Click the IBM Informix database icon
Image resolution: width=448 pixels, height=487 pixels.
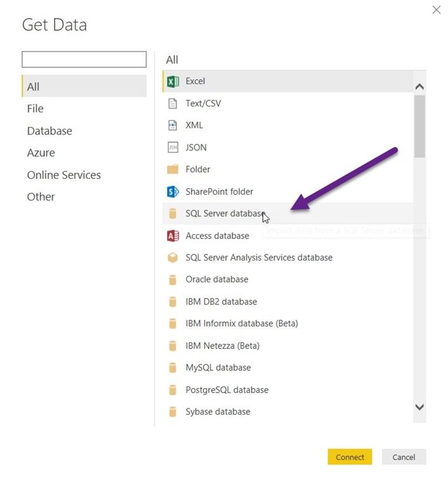point(173,323)
